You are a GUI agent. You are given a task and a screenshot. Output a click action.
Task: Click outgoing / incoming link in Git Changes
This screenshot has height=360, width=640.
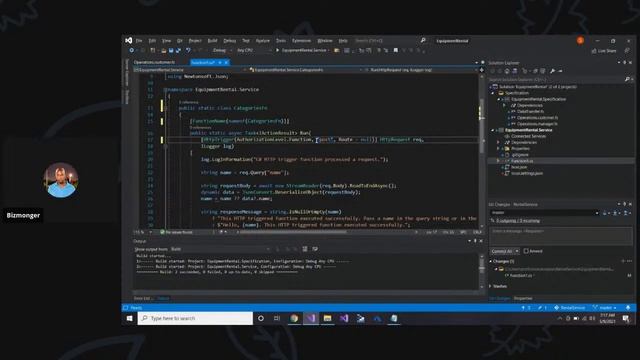pyautogui.click(x=518, y=221)
